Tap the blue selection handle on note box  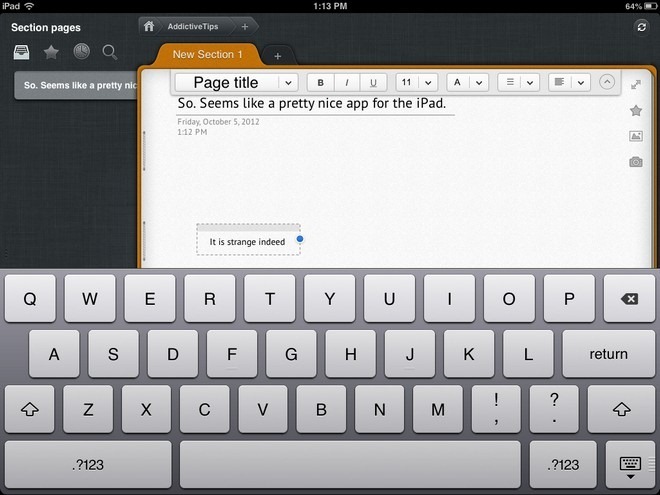pos(300,239)
